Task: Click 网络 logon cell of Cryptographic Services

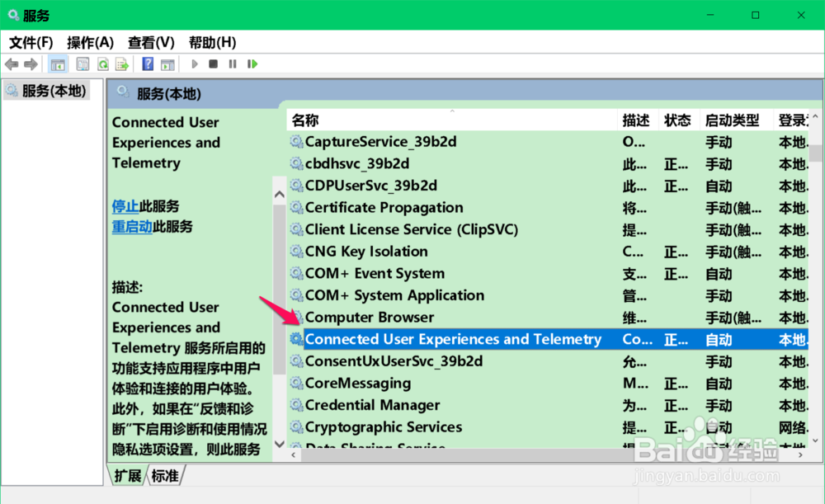Action: tap(793, 428)
